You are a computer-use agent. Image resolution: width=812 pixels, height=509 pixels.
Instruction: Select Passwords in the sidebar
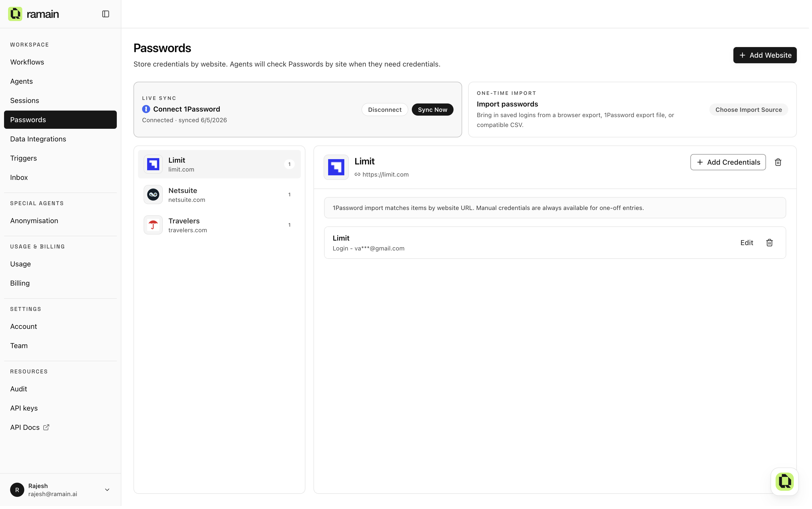click(x=60, y=119)
